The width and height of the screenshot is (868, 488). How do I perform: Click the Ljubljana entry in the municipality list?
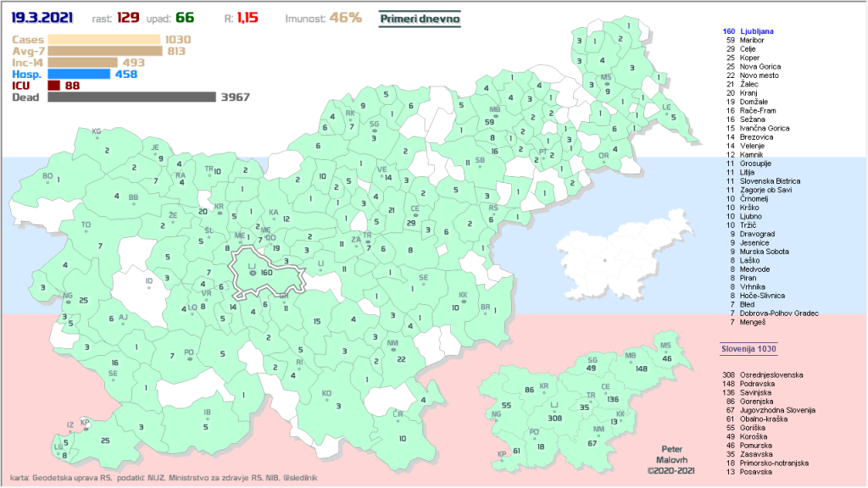pos(758,31)
